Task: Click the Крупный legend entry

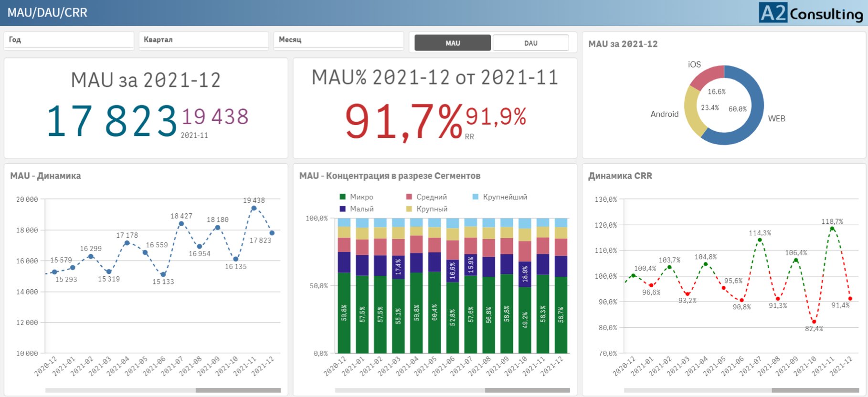Action: coord(426,209)
